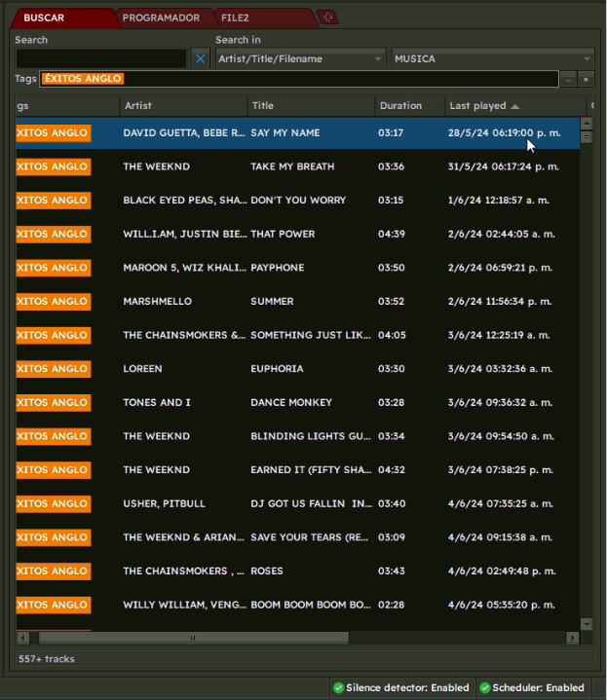Click artist DAVID GUETTA, BEBE R...

pyautogui.click(x=183, y=133)
